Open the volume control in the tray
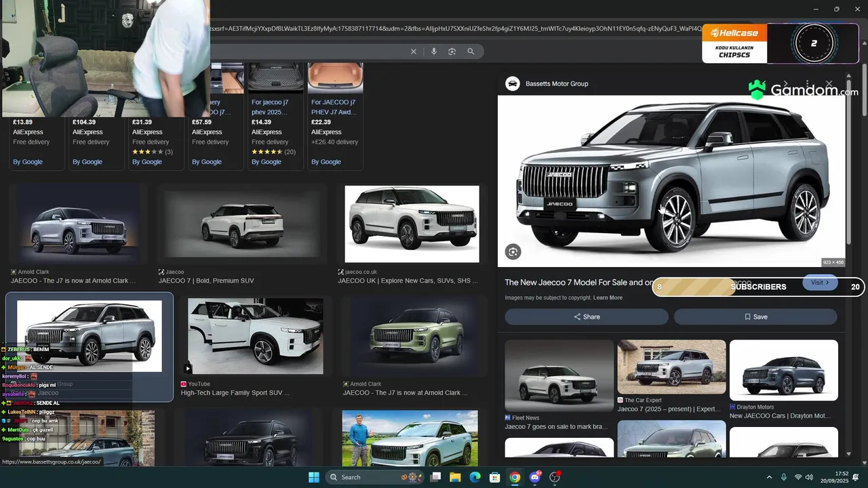 (x=809, y=477)
